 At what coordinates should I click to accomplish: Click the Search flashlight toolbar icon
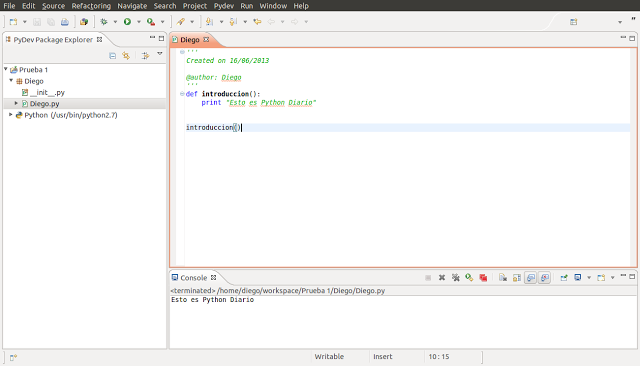181,22
